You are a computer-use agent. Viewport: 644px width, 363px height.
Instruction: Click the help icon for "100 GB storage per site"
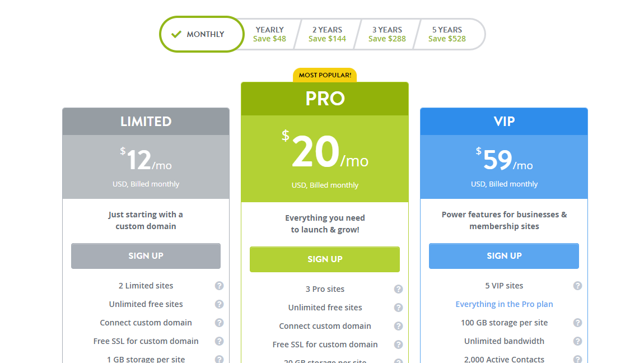[x=578, y=323]
